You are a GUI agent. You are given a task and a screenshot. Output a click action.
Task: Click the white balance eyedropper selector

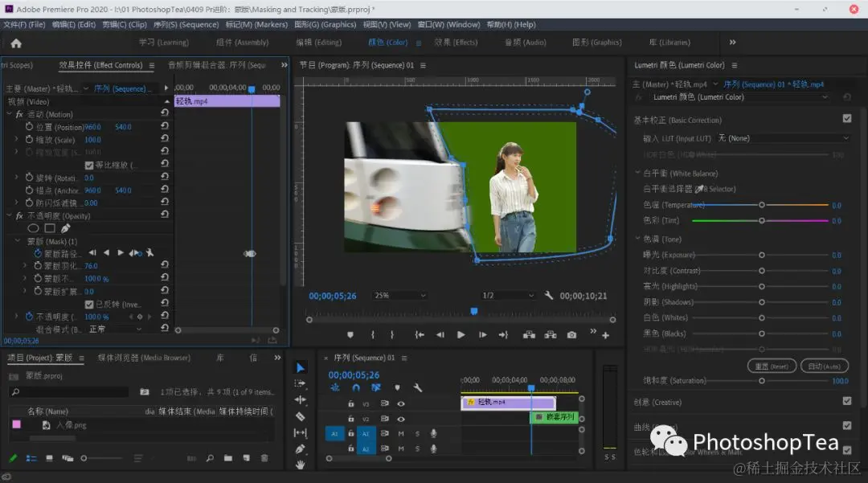(x=698, y=189)
